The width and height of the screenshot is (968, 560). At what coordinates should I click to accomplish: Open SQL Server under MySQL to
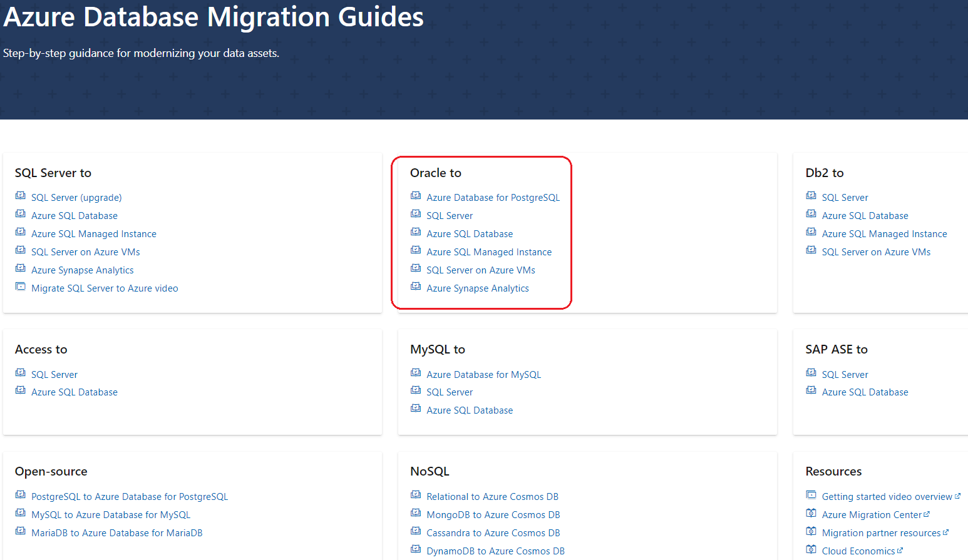[450, 392]
